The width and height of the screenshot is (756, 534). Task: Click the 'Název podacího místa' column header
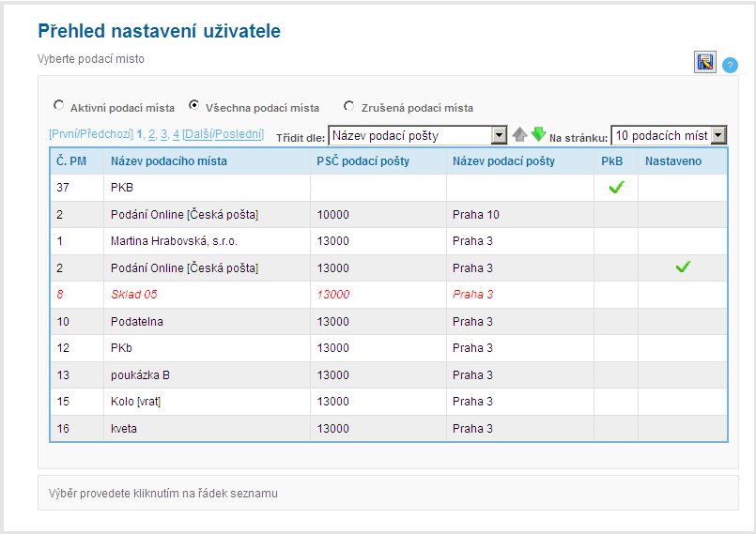[168, 161]
